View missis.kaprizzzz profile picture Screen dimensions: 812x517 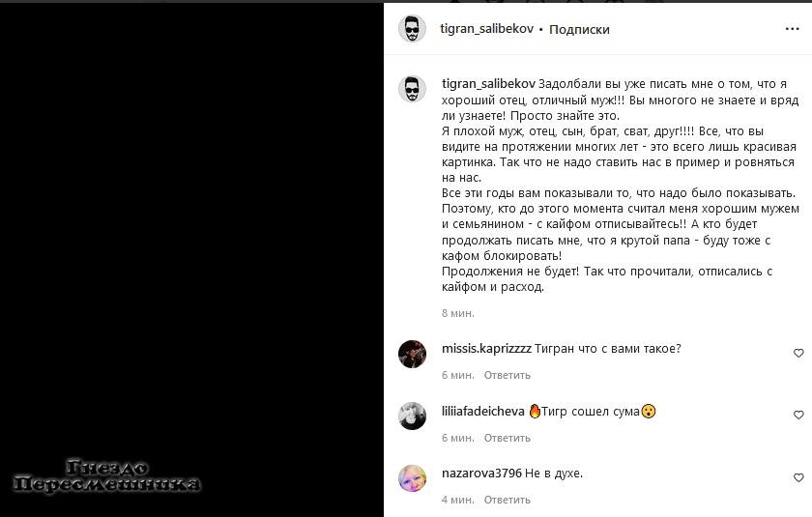412,354
